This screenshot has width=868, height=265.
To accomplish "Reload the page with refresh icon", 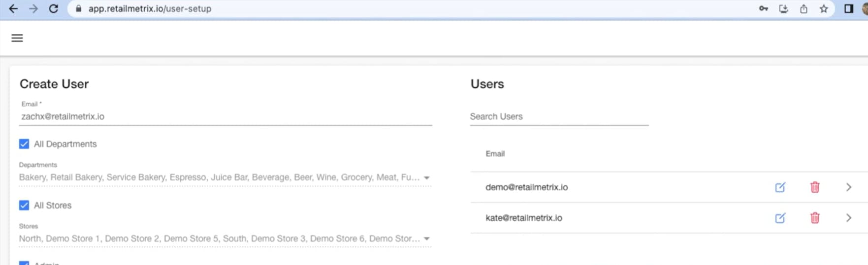I will click(53, 9).
